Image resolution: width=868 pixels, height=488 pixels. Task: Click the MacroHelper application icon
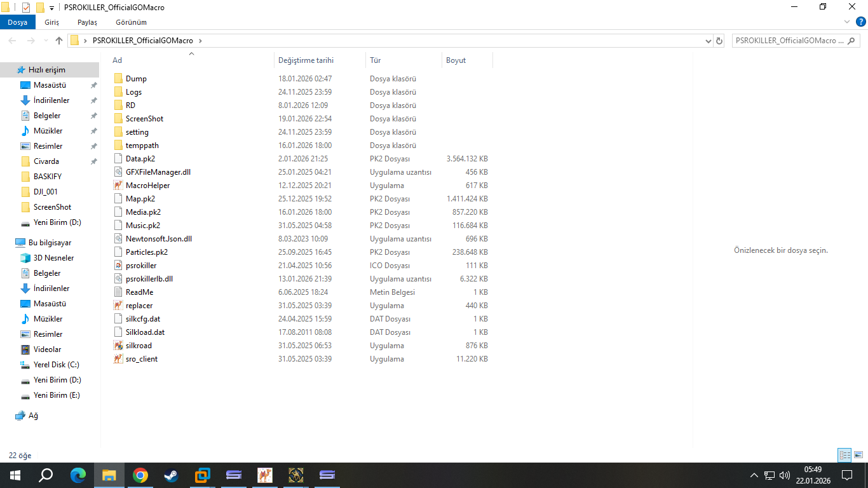118,186
